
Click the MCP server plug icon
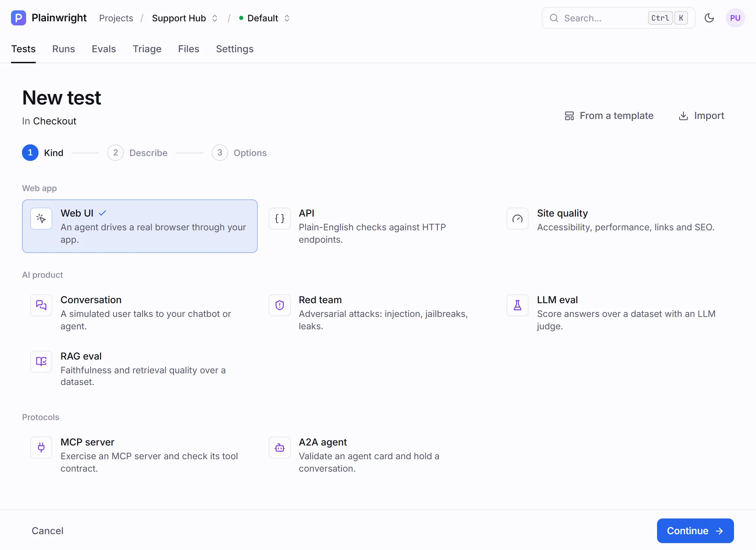[x=41, y=448]
